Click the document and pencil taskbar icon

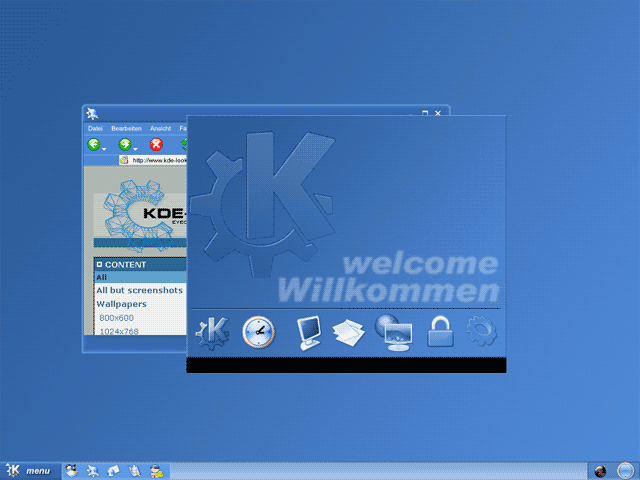tap(135, 471)
